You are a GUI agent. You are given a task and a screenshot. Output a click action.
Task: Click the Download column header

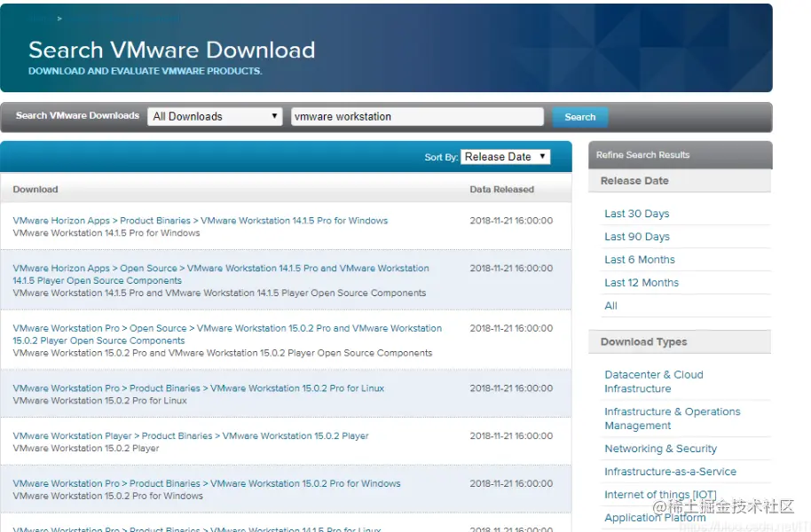tap(35, 189)
